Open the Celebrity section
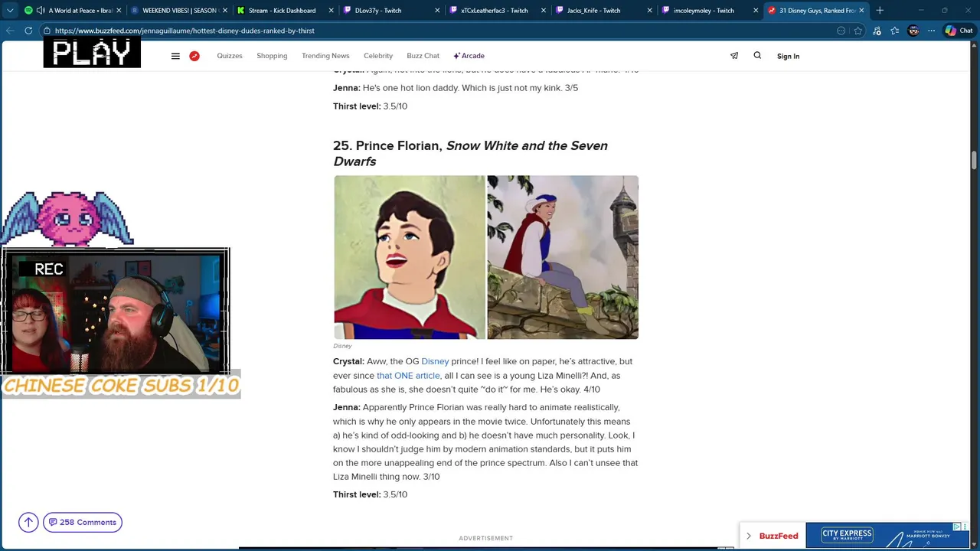 (378, 56)
